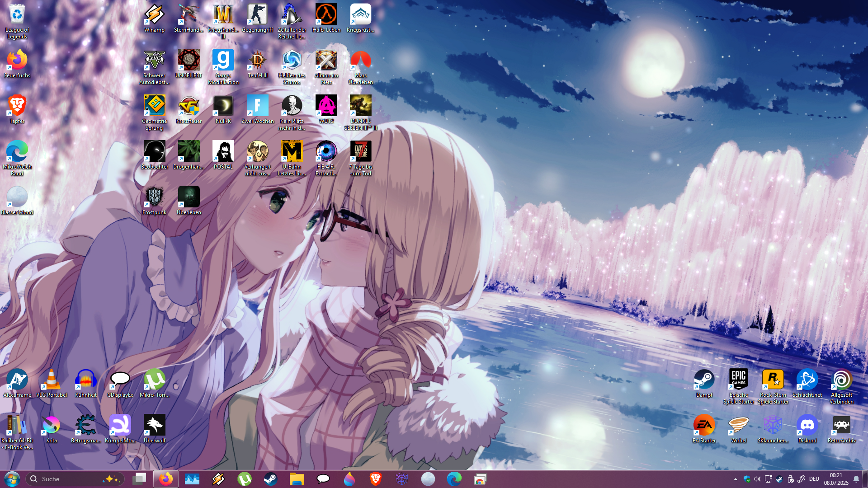This screenshot has width=868, height=488.
Task: Select the Schlacht.net desktop icon
Action: (x=807, y=383)
